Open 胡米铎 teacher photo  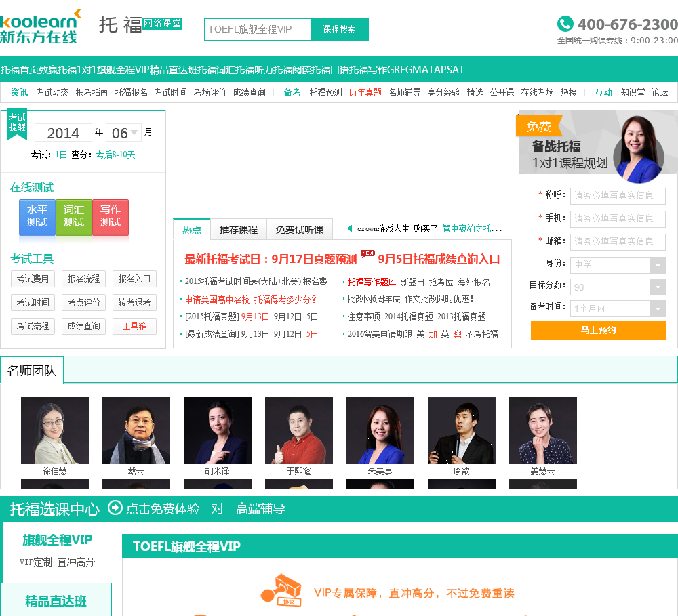coord(218,430)
